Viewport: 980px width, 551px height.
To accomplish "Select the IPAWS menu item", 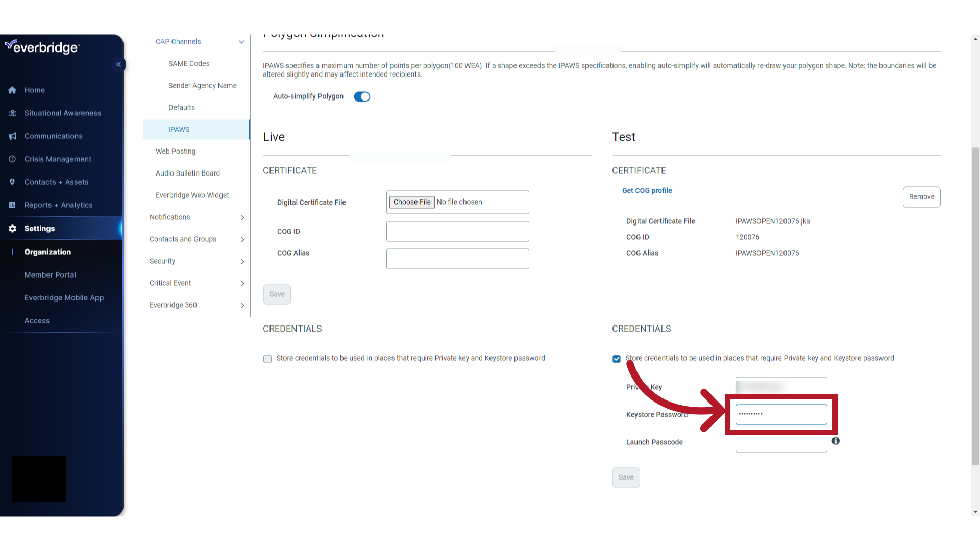I will 179,129.
